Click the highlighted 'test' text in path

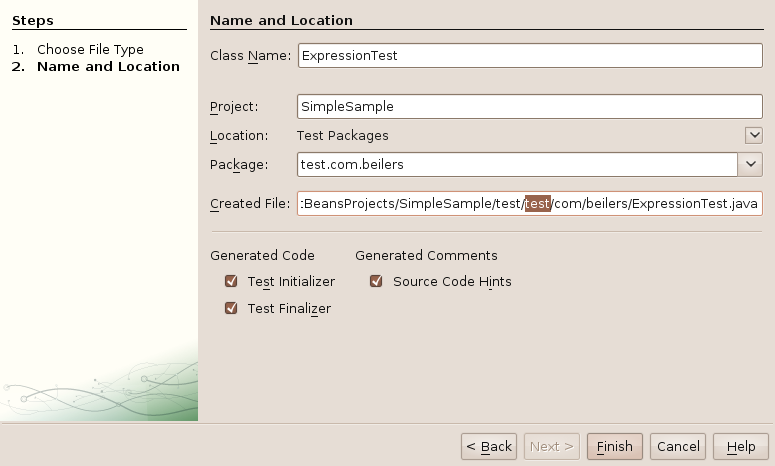point(538,203)
